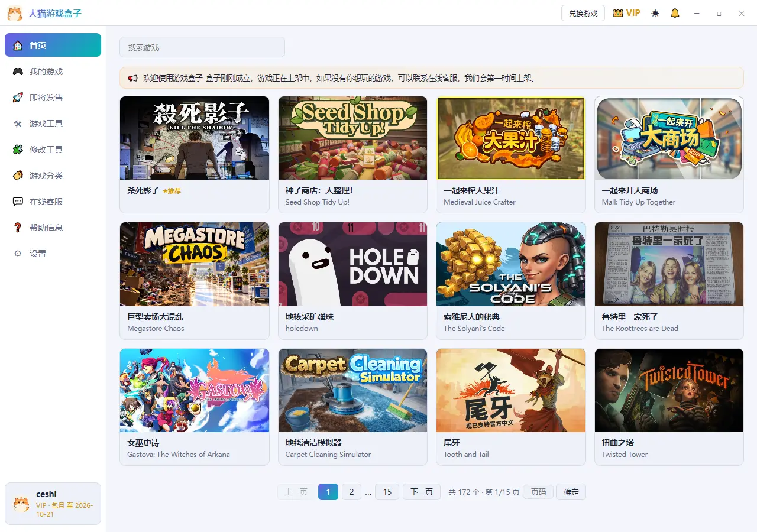Open The Solyani's Code cover

click(x=511, y=264)
